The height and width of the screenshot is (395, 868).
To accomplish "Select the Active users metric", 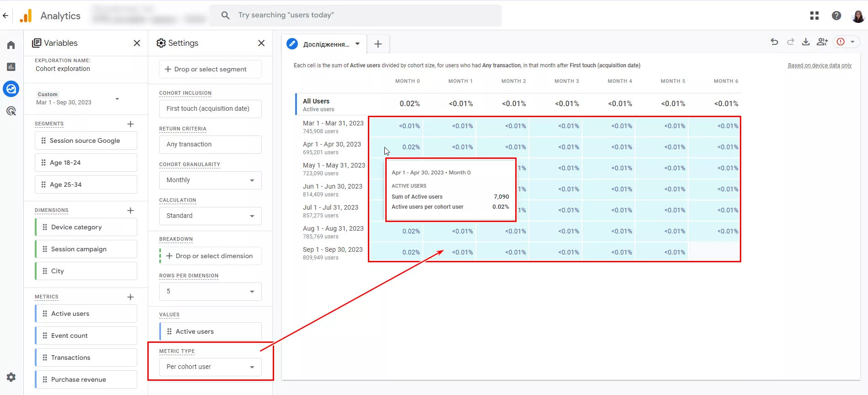I will coord(86,314).
